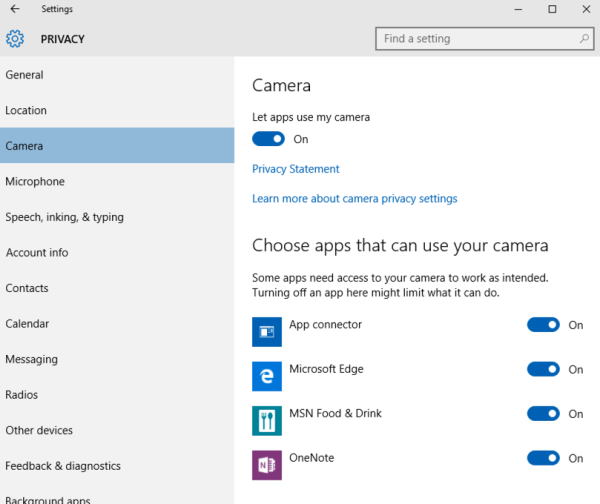Open the General privacy section
Image resolution: width=600 pixels, height=504 pixels.
(x=117, y=75)
